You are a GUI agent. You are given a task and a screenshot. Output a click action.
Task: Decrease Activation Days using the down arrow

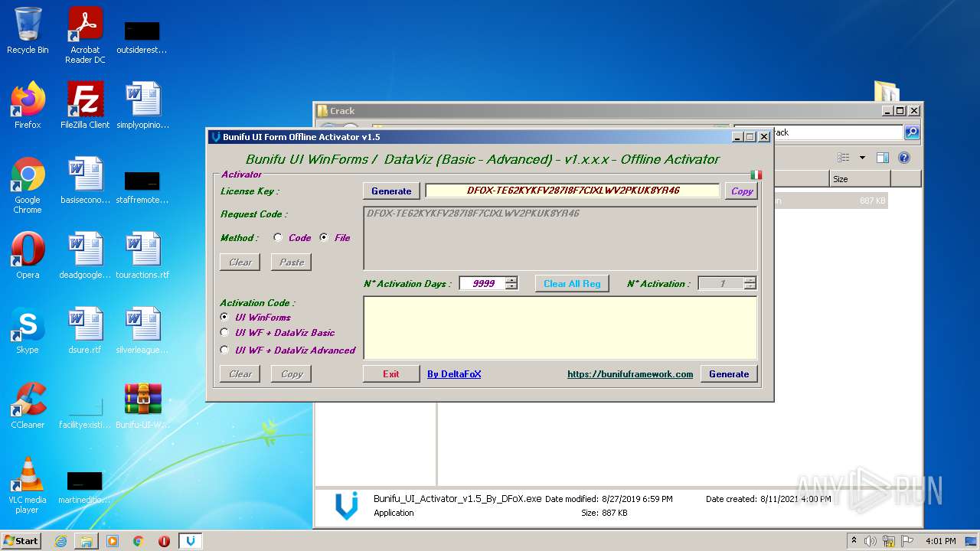(511, 286)
